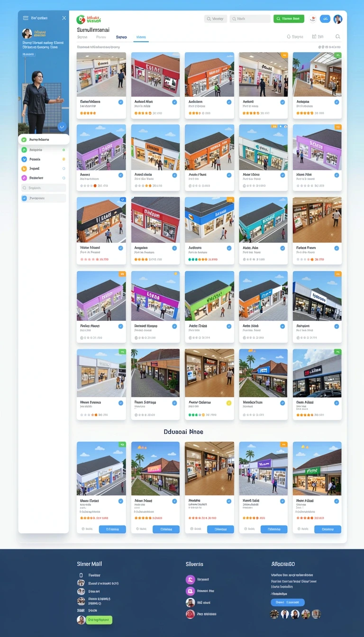Click the green button at the bottom of Simer Mall
This screenshot has height=637, width=364.
99,619
